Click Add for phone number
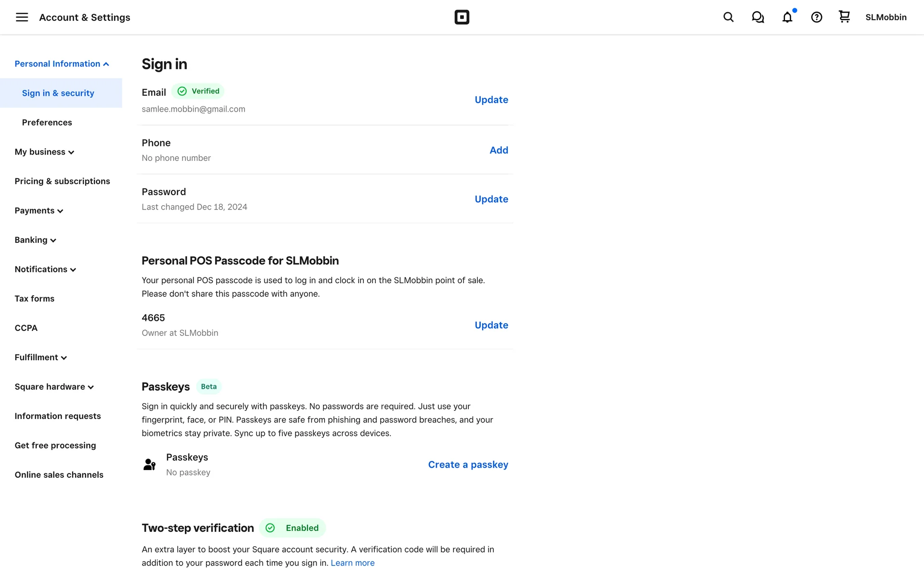The image size is (924, 578). point(499,150)
